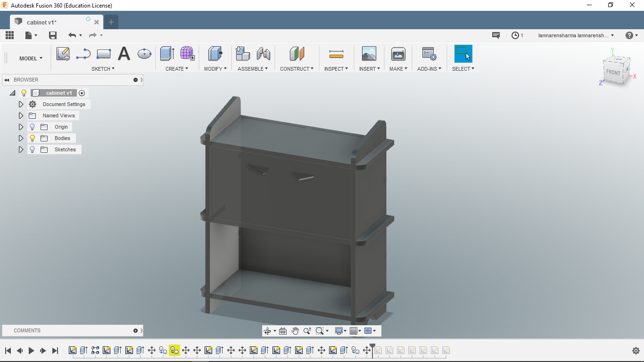Expand the Origin tree node
644x362 pixels.
[x=21, y=127]
